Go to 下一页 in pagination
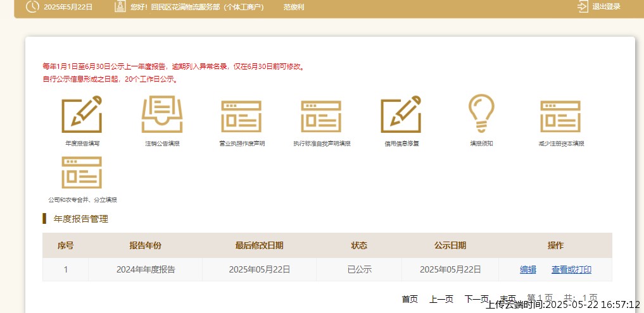 [x=477, y=299]
